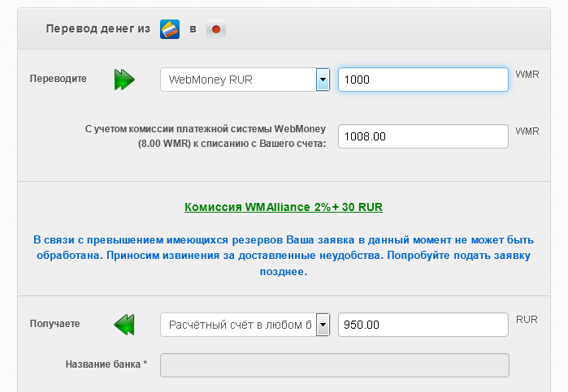Focus the transfer amount field showing 1000
The height and width of the screenshot is (392, 568).
click(x=423, y=80)
